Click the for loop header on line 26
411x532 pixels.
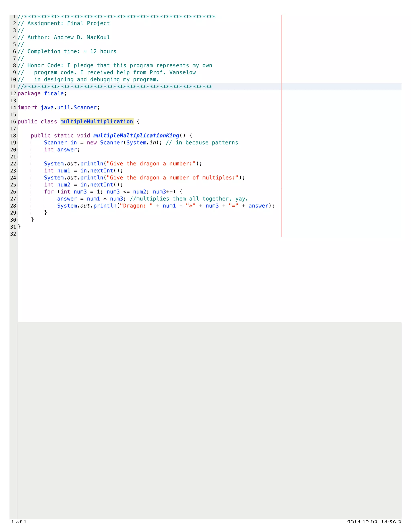pos(113,192)
